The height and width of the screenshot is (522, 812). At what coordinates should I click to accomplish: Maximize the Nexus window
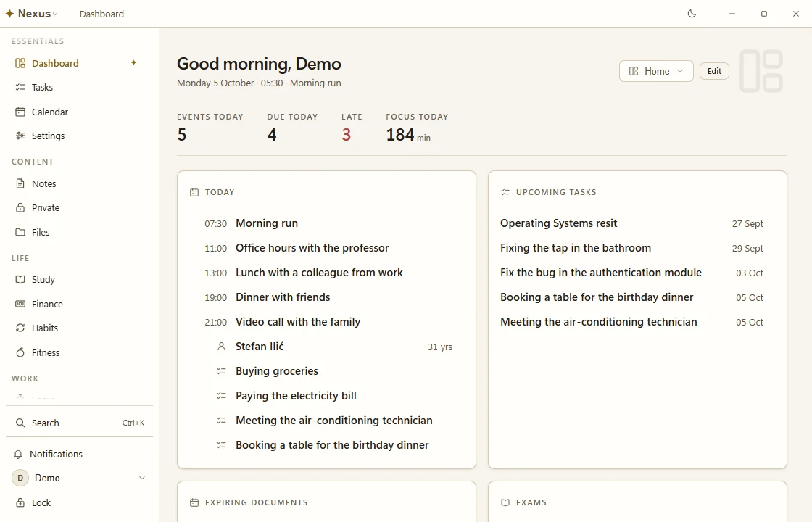click(x=764, y=14)
